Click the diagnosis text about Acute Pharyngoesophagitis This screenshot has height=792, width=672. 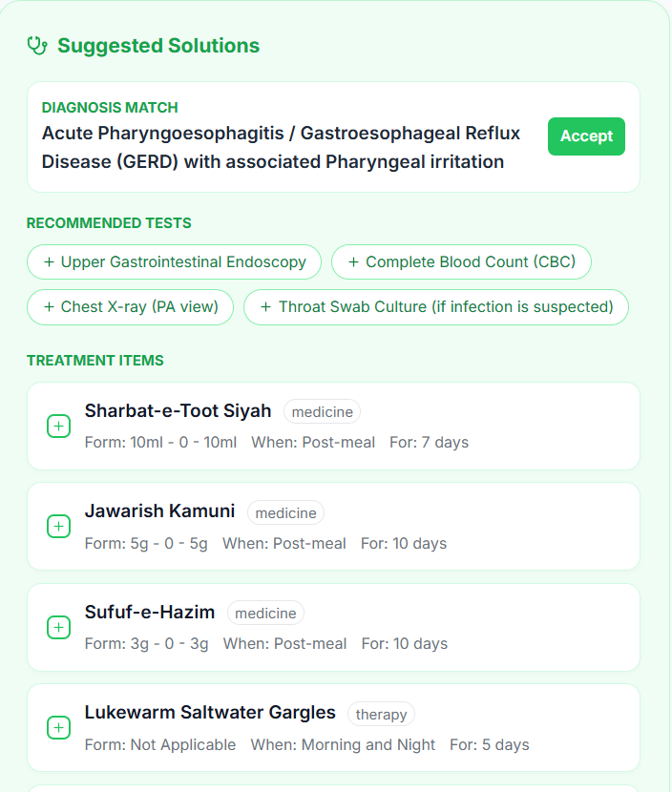[281, 147]
